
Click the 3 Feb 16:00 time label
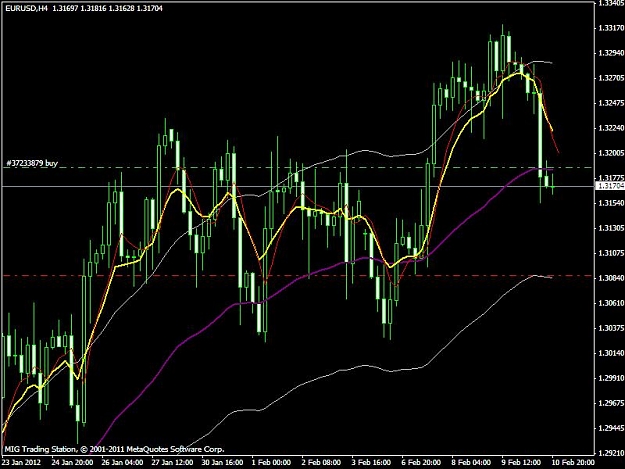[x=372, y=463]
